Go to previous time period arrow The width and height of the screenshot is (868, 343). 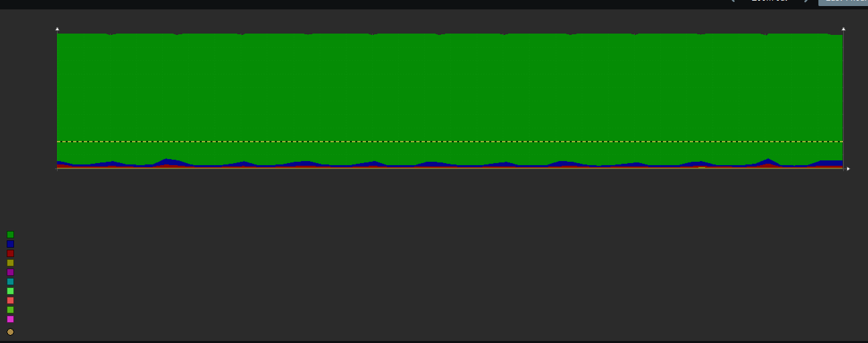(733, 1)
